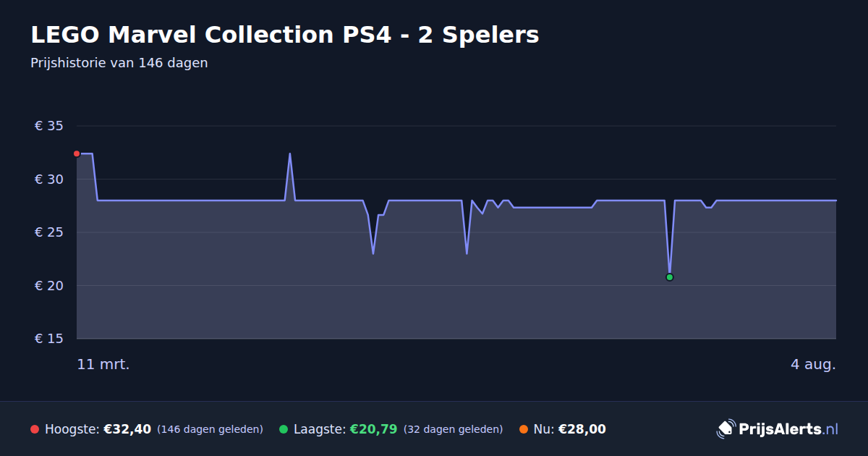
Task: Click the green Laagste legend dot
Action: coord(284,429)
